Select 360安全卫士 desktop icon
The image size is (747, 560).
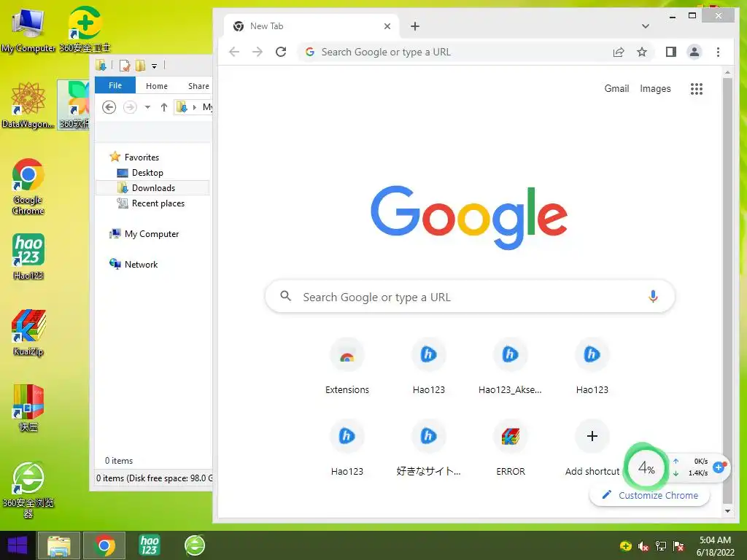(85, 29)
